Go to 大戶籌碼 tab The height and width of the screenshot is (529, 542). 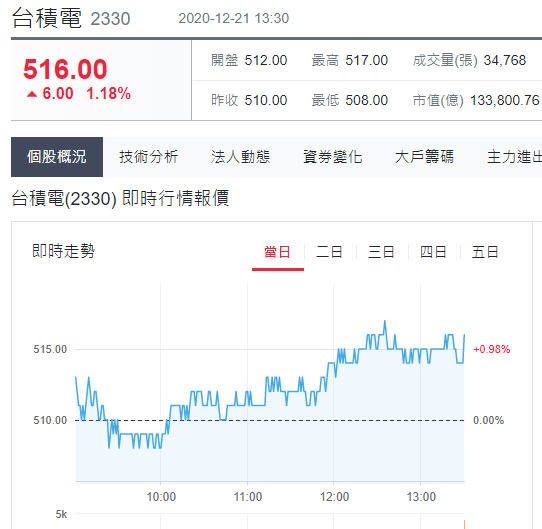424,157
